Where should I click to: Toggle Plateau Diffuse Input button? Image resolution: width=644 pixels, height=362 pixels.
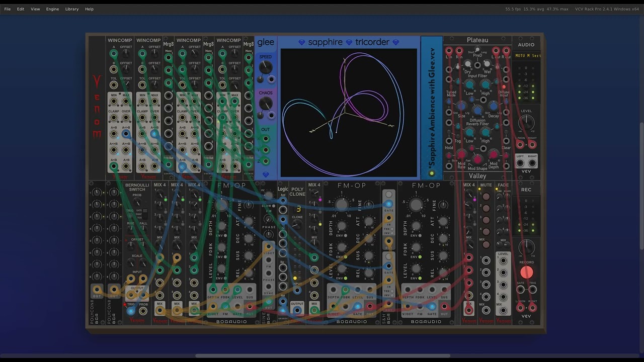coord(504,87)
